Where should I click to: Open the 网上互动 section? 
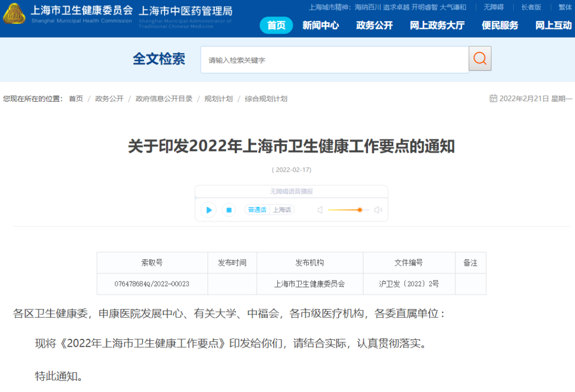click(553, 25)
